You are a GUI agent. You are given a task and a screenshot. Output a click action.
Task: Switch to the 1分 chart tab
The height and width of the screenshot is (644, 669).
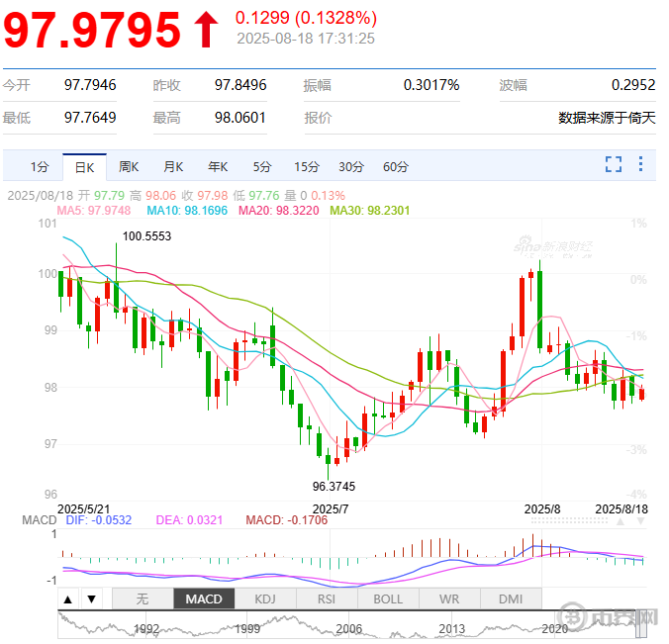[39, 166]
